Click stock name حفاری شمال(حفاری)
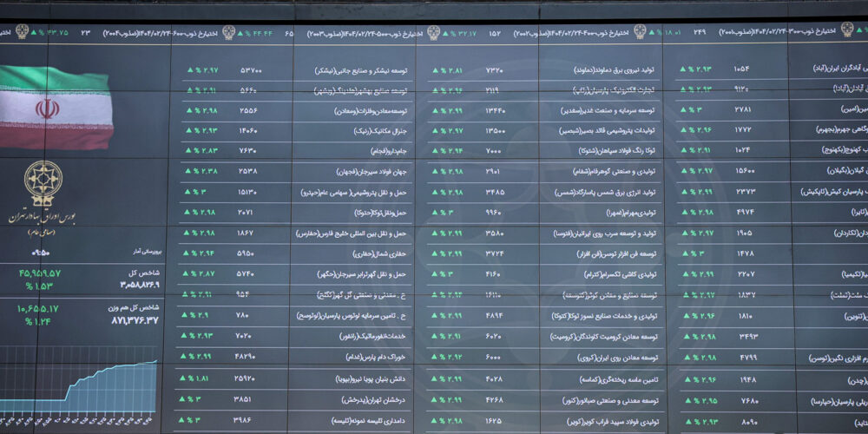Screen dimensions: 868x434 point(379,253)
